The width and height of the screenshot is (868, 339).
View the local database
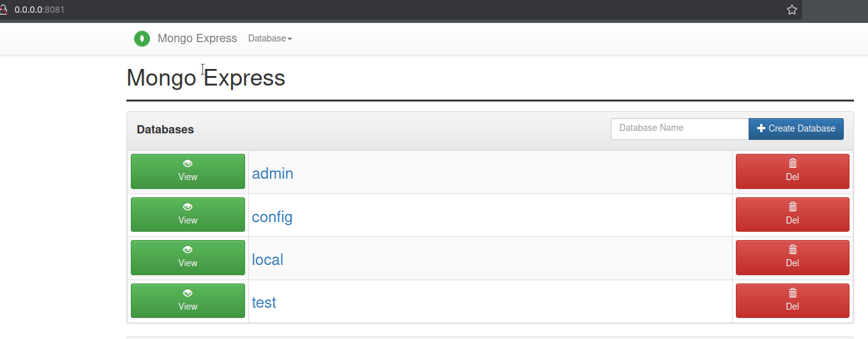tap(188, 257)
